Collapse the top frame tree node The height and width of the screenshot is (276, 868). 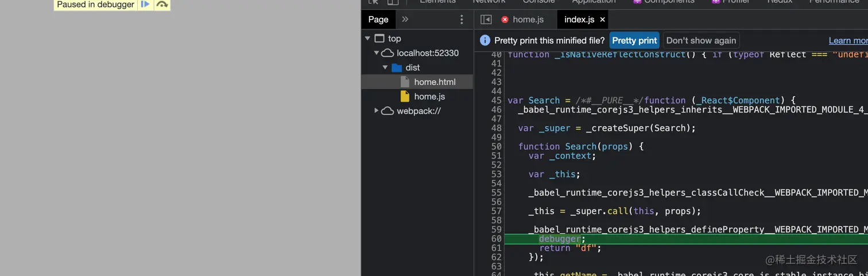tap(367, 38)
